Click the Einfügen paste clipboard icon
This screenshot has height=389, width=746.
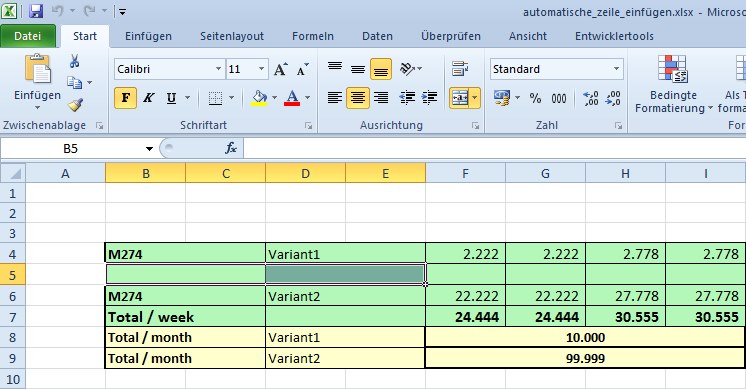(x=38, y=69)
